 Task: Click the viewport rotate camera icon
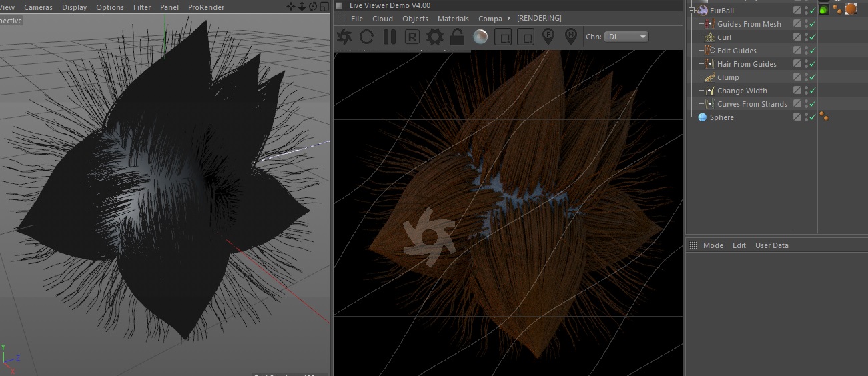314,7
